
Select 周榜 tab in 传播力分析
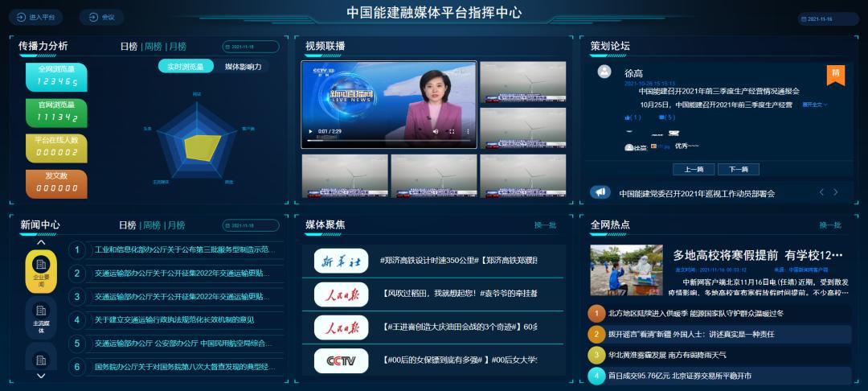pos(153,47)
